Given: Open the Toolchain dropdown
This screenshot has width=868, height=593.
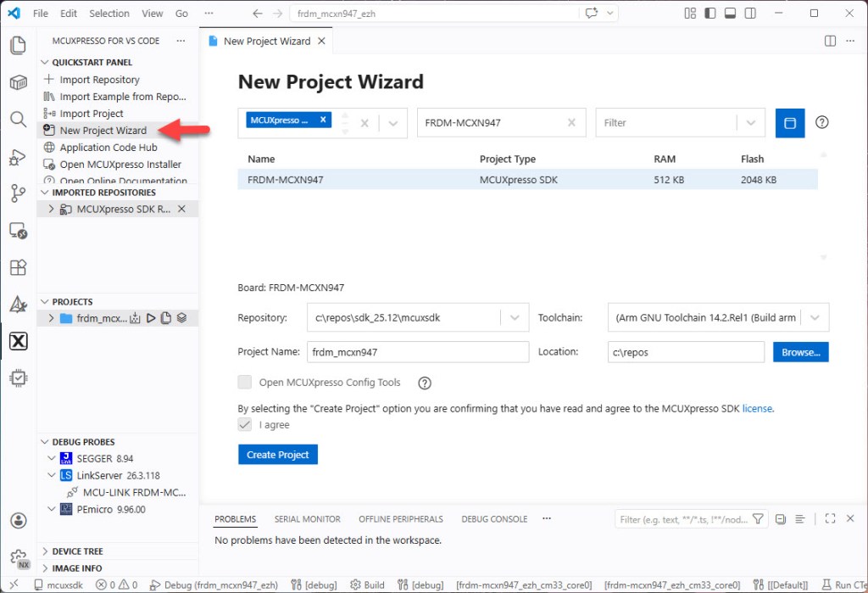Looking at the screenshot, I should tap(815, 317).
